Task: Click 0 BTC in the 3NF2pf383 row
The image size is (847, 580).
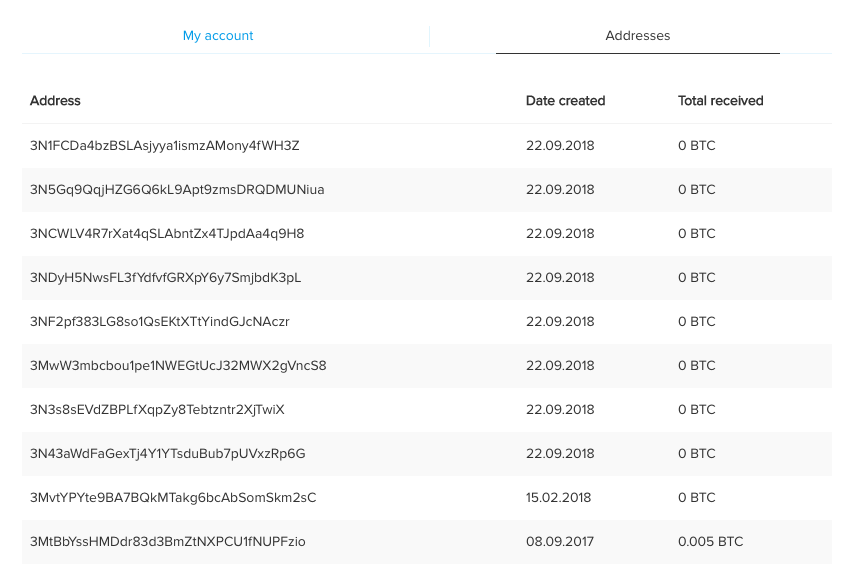Action: point(696,322)
